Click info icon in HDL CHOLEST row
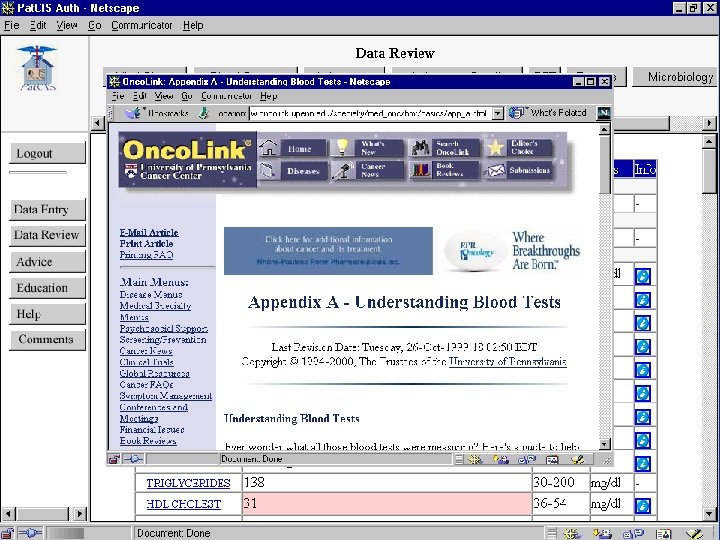 pos(643,506)
